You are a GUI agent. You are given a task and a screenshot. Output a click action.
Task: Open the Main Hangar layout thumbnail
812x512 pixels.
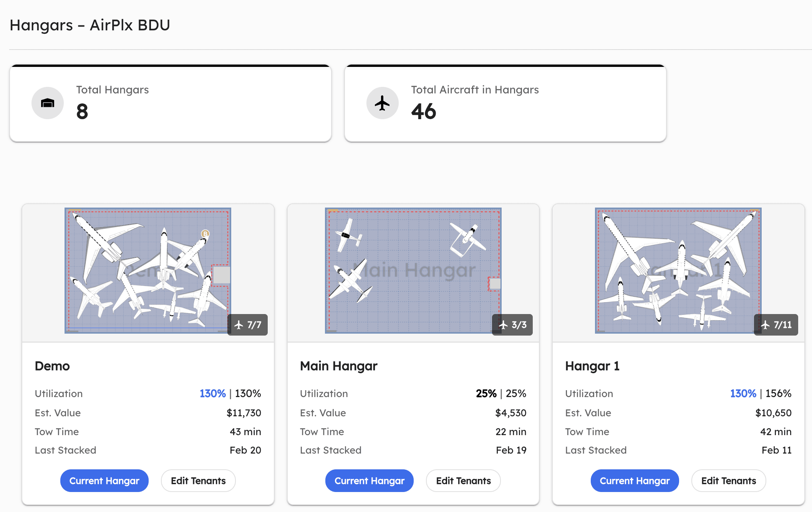point(413,270)
